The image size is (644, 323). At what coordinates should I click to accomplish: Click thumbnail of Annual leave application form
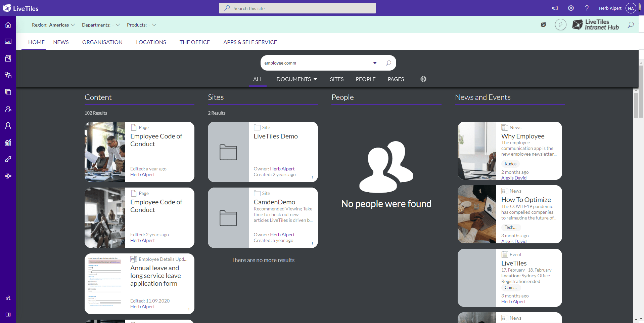click(x=105, y=284)
